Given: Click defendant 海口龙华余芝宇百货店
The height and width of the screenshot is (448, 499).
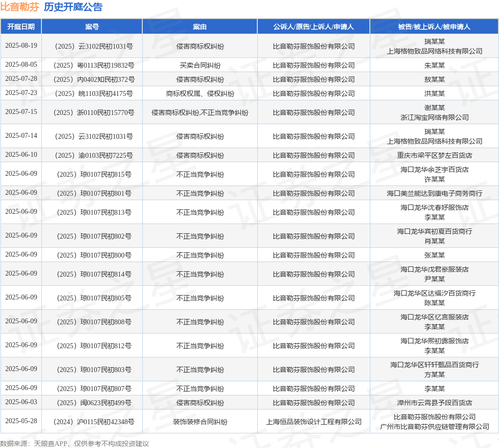Looking at the screenshot, I should tap(434, 169).
